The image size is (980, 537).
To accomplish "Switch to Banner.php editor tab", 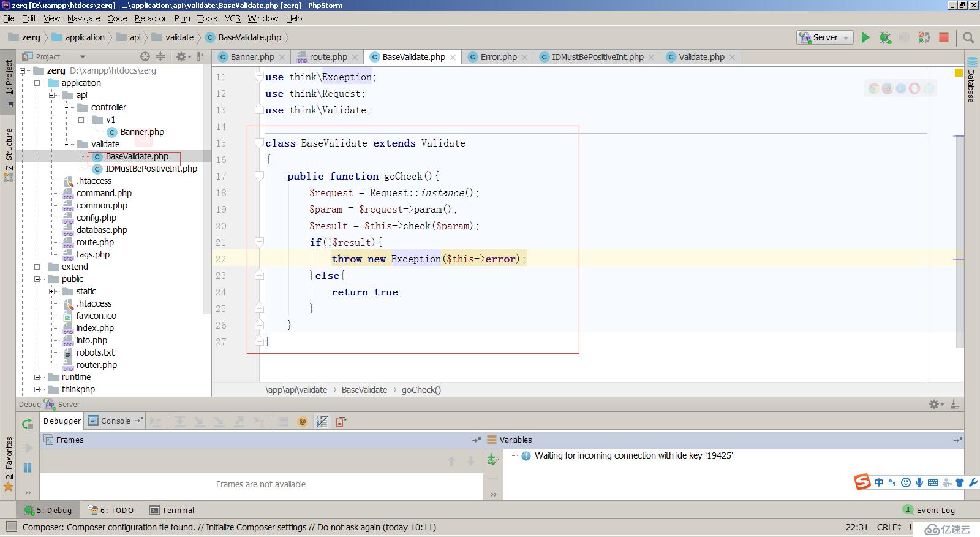I will coord(252,57).
